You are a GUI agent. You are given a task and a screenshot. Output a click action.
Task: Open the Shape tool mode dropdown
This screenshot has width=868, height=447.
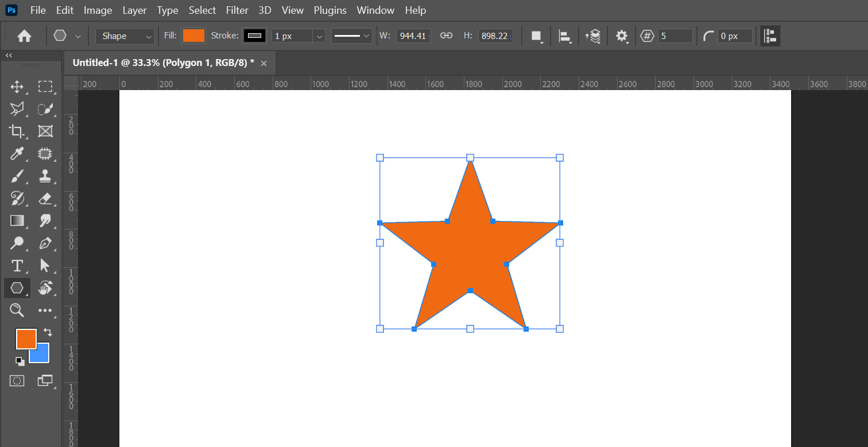pos(125,36)
